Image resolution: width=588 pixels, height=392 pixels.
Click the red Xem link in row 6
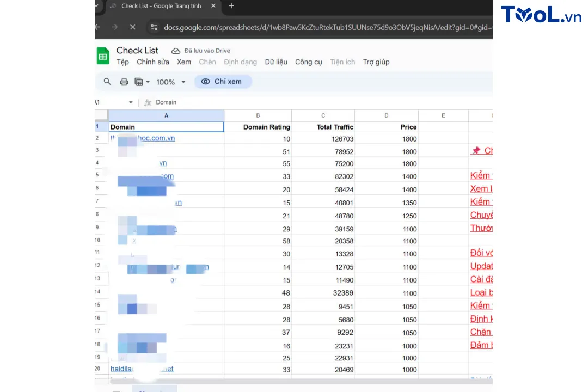(x=481, y=189)
